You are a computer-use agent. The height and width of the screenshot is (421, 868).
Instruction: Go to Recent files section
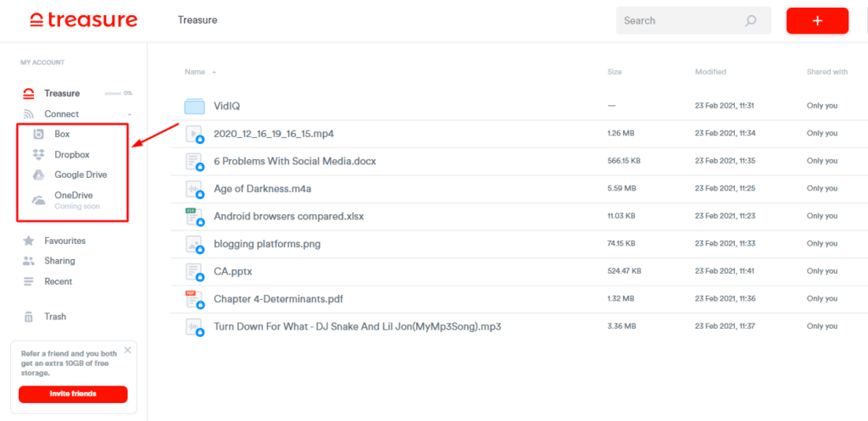(x=58, y=281)
